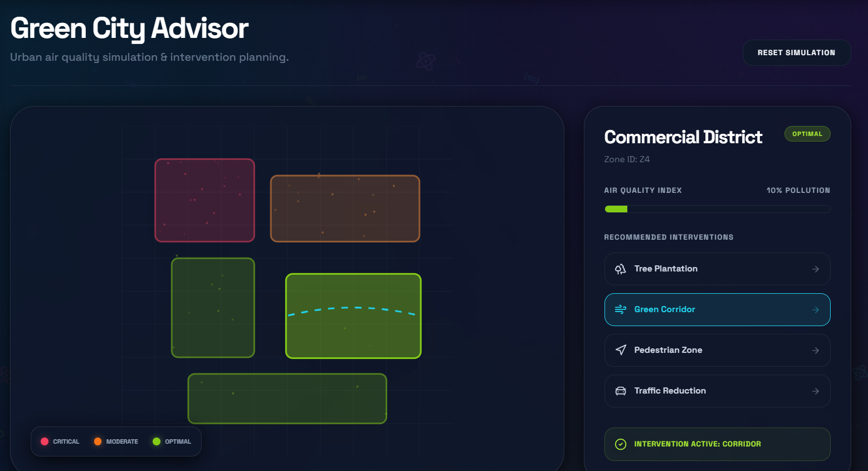Click the right arrow on the Tree Plantation row
Screen dimensions: 868x471
click(x=816, y=269)
